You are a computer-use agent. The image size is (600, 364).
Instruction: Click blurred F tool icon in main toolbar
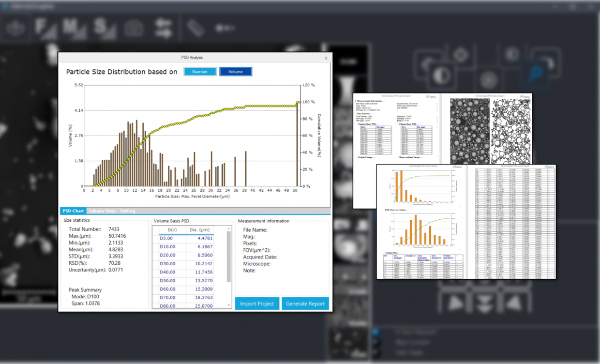(45, 28)
